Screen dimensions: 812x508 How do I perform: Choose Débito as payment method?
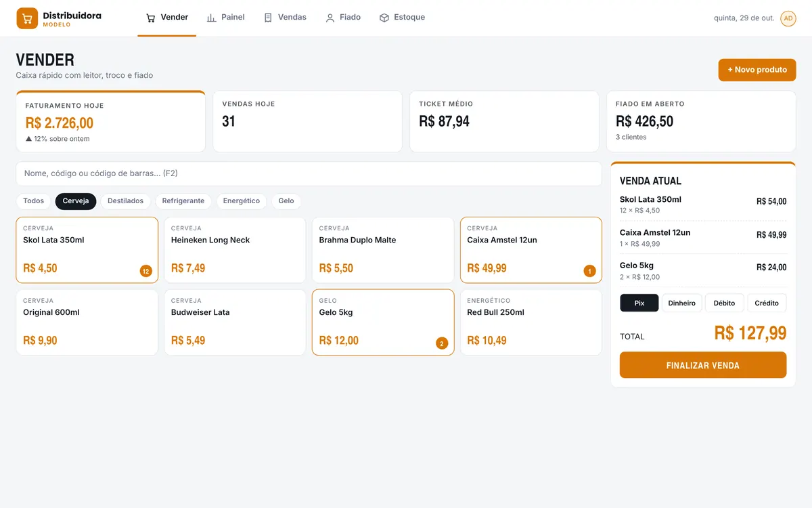(x=725, y=303)
